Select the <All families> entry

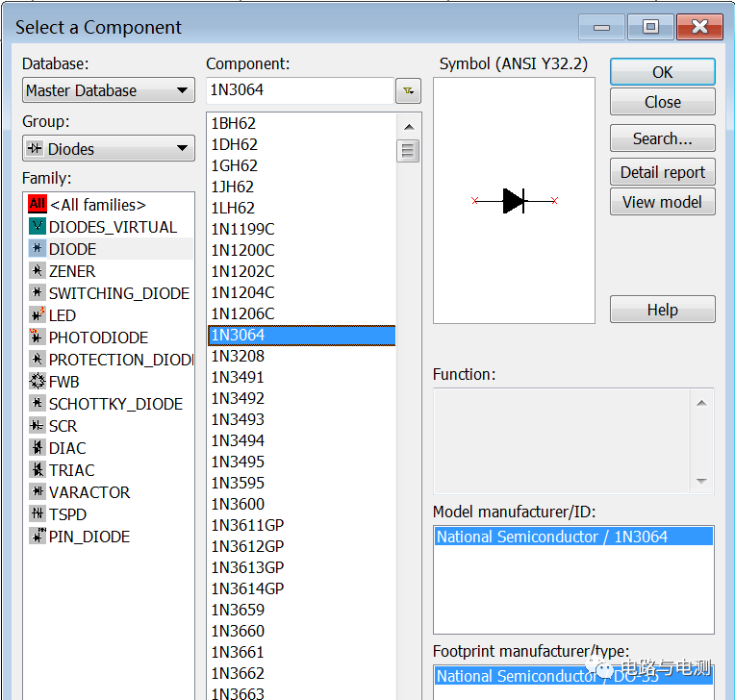(98, 205)
